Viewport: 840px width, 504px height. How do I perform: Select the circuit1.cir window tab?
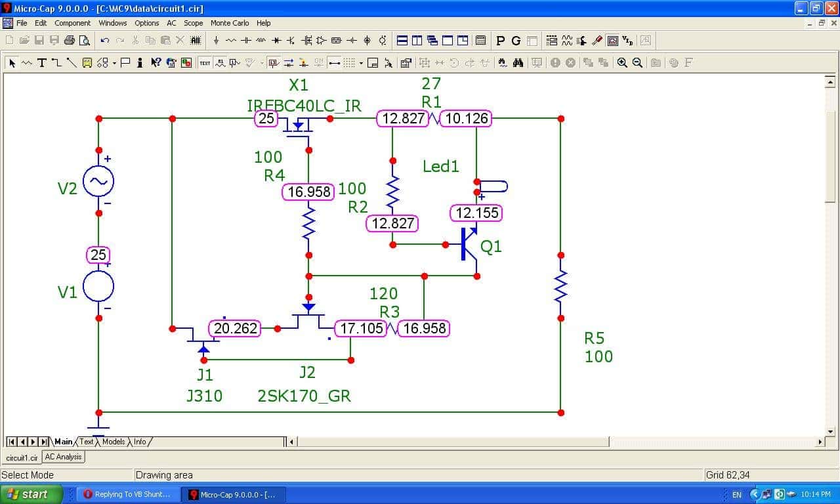click(21, 457)
